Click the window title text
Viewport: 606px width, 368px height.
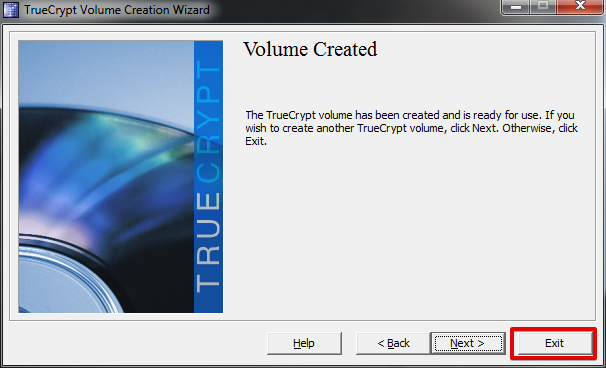(x=117, y=10)
